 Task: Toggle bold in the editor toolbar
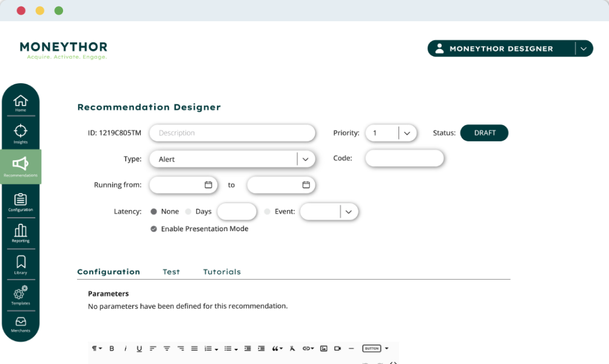tap(112, 348)
